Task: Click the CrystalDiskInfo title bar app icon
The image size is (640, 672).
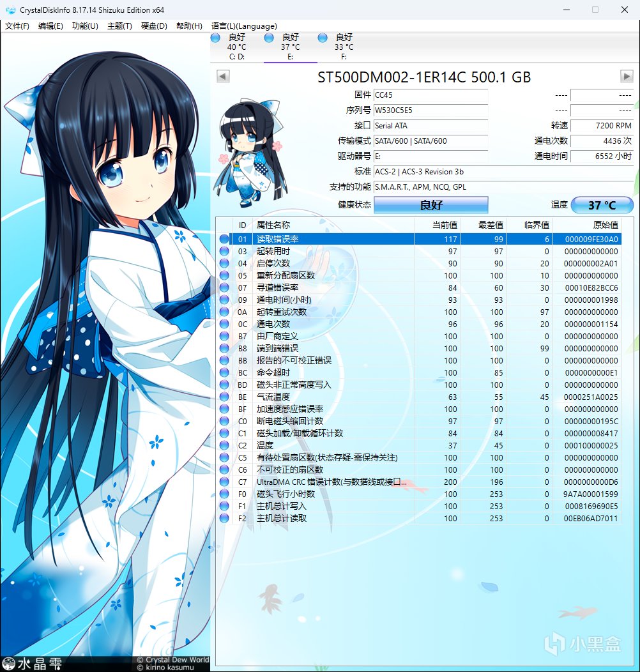Action: [10, 10]
